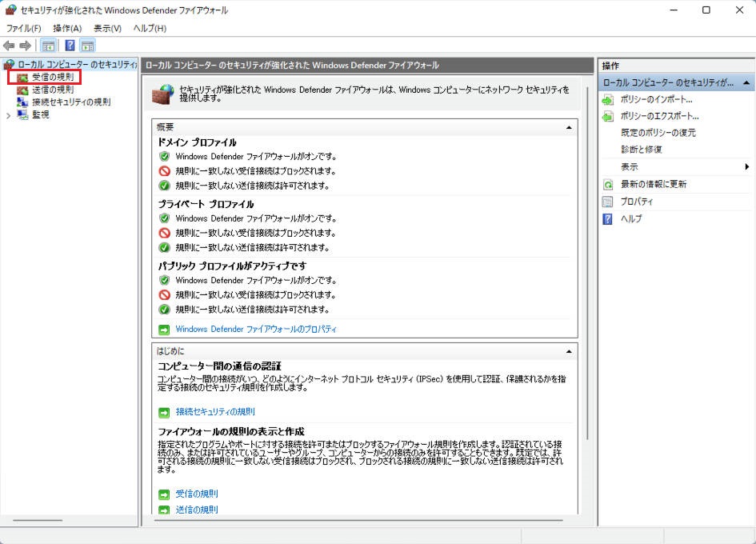Click the export policy green icon
Viewport: 756px width, 544px height.
(x=608, y=116)
